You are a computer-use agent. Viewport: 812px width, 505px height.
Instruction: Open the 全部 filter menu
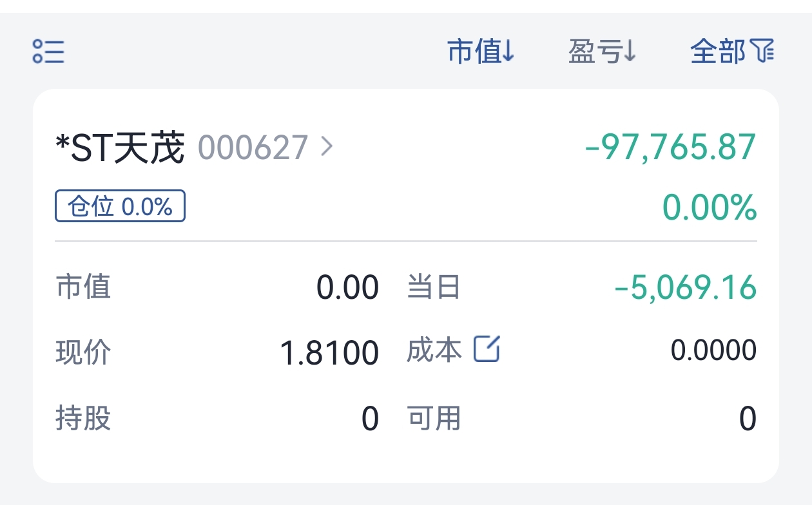click(x=732, y=51)
